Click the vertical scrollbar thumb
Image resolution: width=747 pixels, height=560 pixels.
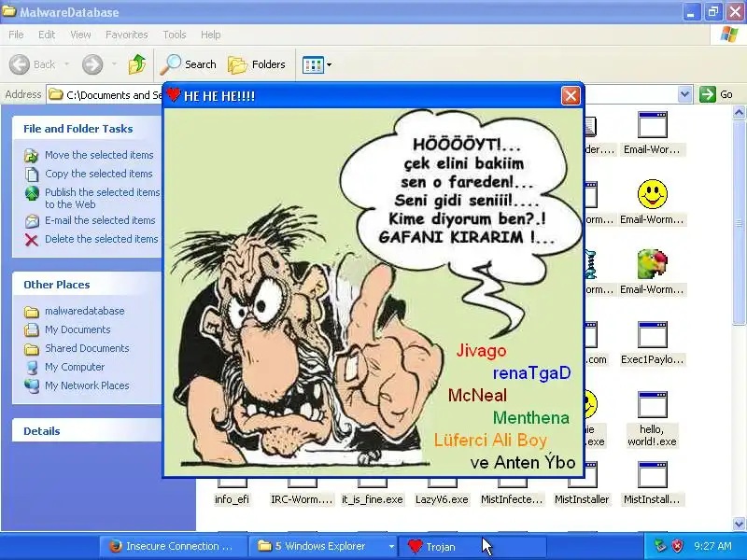click(x=739, y=224)
